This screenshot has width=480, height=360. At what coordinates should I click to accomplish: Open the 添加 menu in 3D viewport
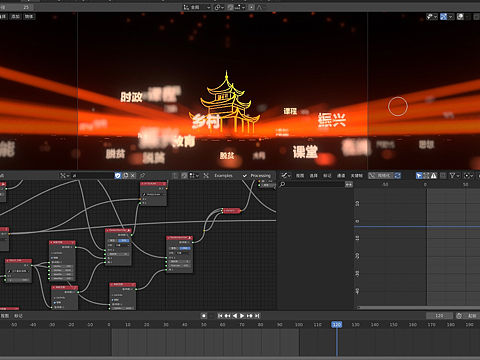pos(16,16)
